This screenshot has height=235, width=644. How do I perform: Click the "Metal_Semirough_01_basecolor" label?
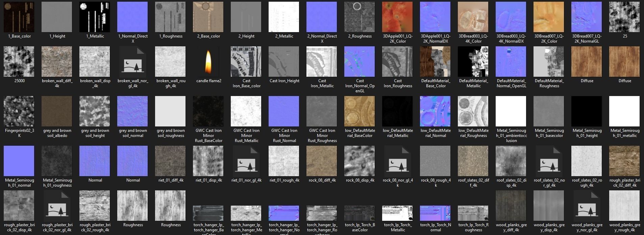[x=549, y=133]
